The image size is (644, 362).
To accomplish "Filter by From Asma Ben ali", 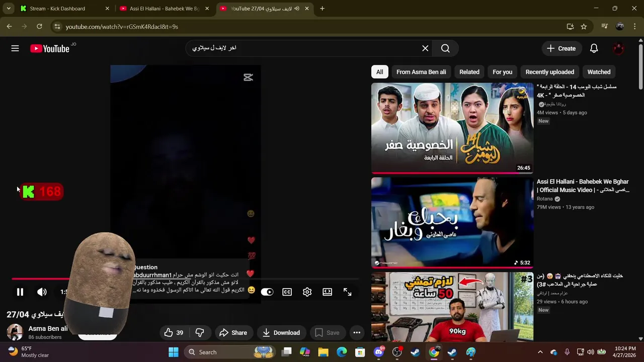I will 421,72.
